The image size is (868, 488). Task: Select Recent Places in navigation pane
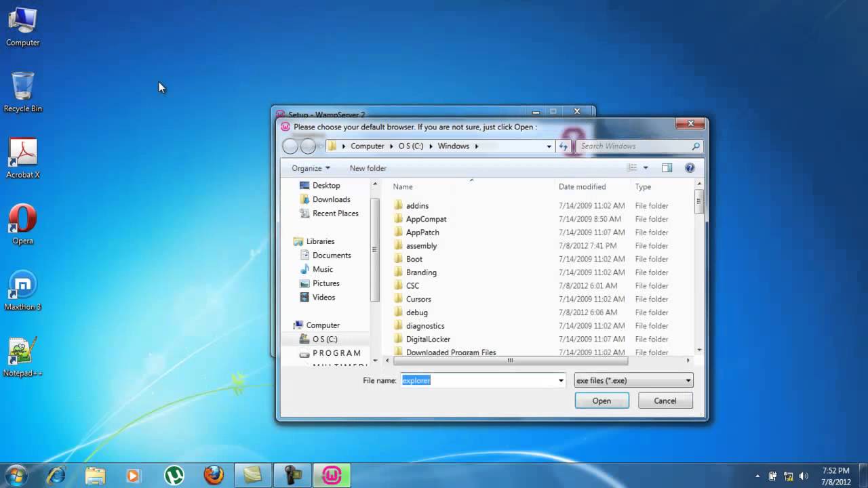[329, 213]
